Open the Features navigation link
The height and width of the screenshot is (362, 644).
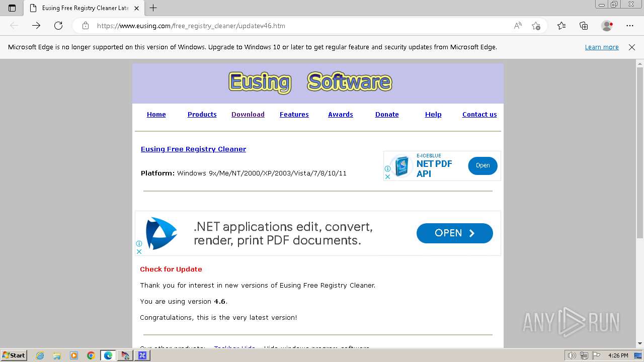[294, 115]
